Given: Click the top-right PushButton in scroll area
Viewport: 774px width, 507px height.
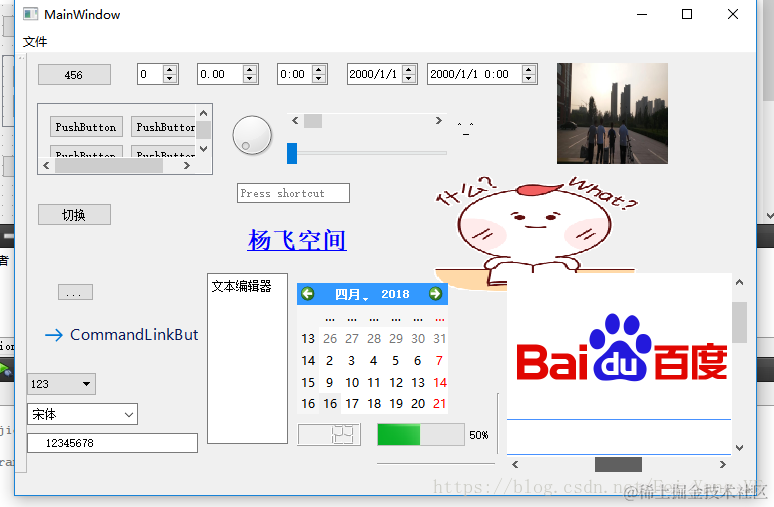Looking at the screenshot, I should tap(163, 127).
